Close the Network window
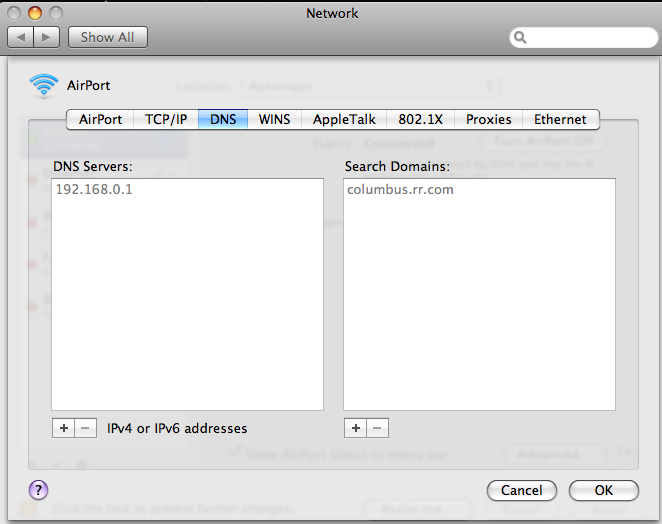662x524 pixels. (x=14, y=13)
